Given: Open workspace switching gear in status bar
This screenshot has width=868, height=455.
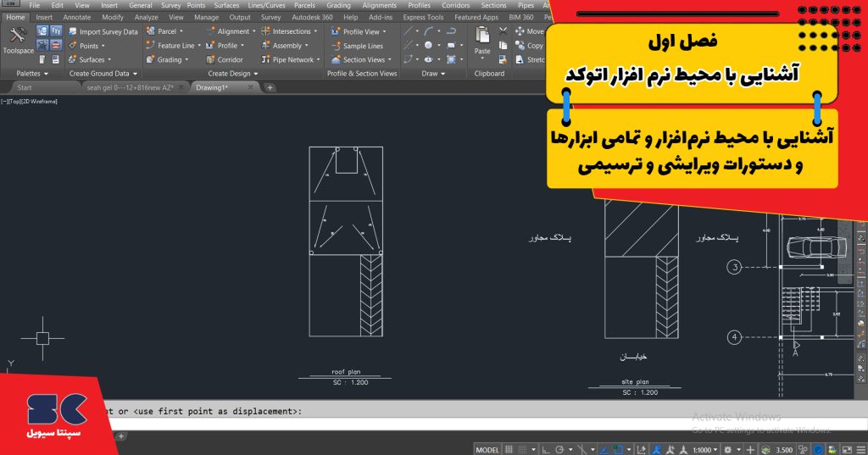Looking at the screenshot, I should tap(728, 449).
